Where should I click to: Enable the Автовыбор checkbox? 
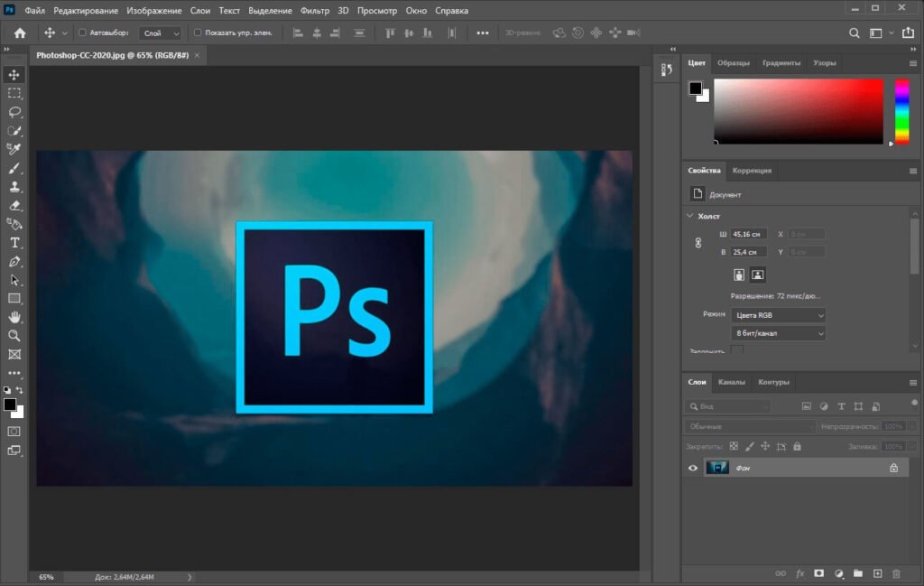(x=82, y=33)
